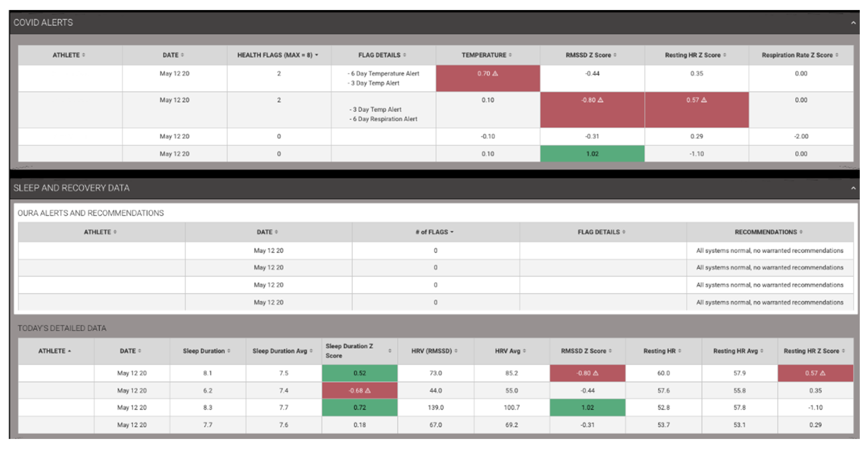Click sort icon beside TEMPERATURE header
Viewport: 868px width, 449px height.
tap(510, 55)
